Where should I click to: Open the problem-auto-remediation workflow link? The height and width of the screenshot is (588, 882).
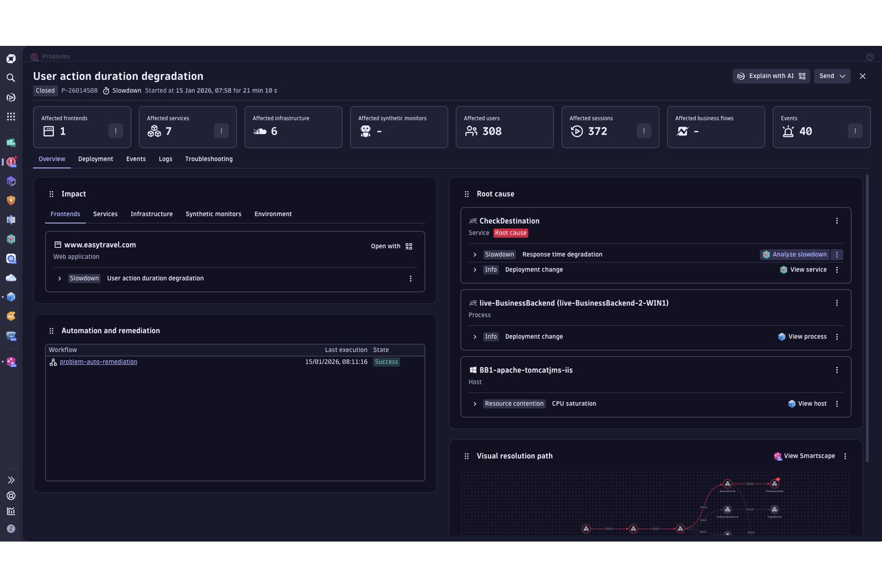(x=98, y=362)
